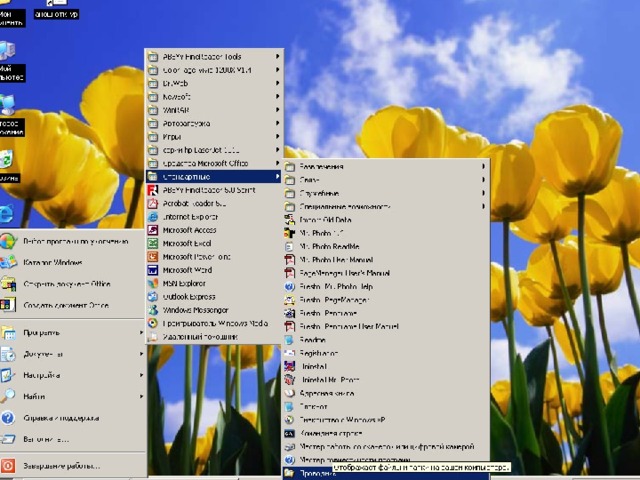The height and width of the screenshot is (480, 640).
Task: Start Проигрыватель Windows Media
Action: (x=213, y=323)
